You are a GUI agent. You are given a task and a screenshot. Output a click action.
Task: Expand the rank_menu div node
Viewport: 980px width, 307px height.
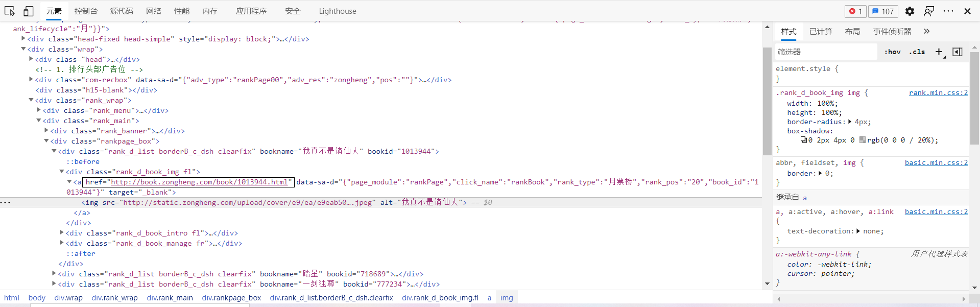38,110
